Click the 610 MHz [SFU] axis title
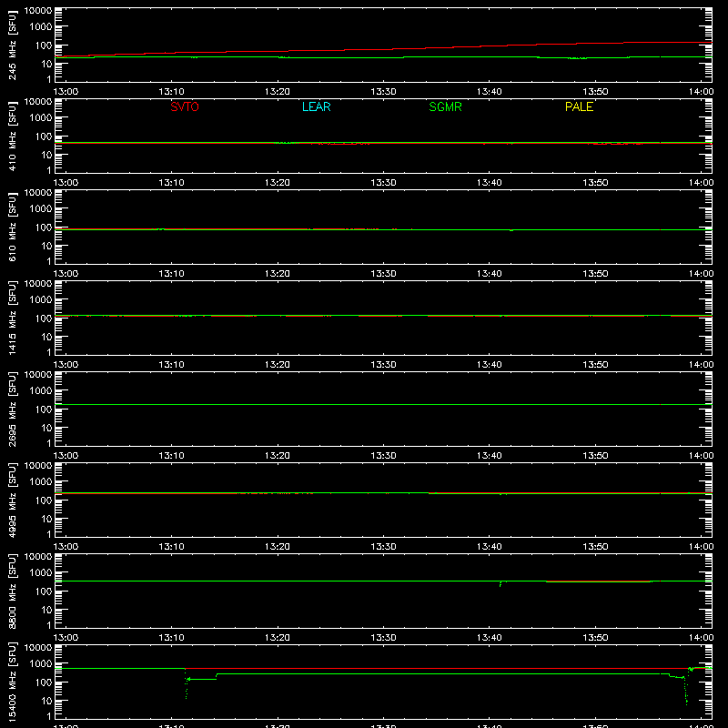 point(13,227)
